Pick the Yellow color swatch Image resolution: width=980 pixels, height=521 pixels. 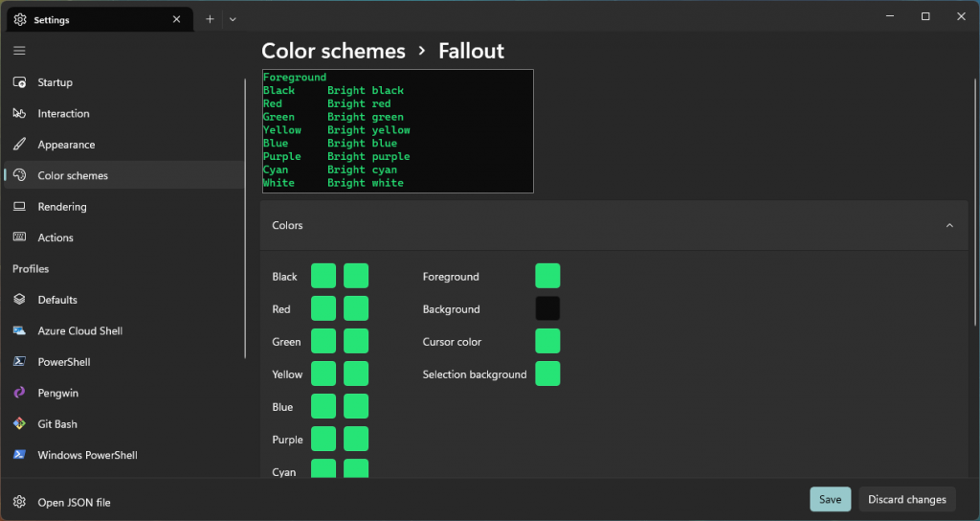click(x=323, y=374)
